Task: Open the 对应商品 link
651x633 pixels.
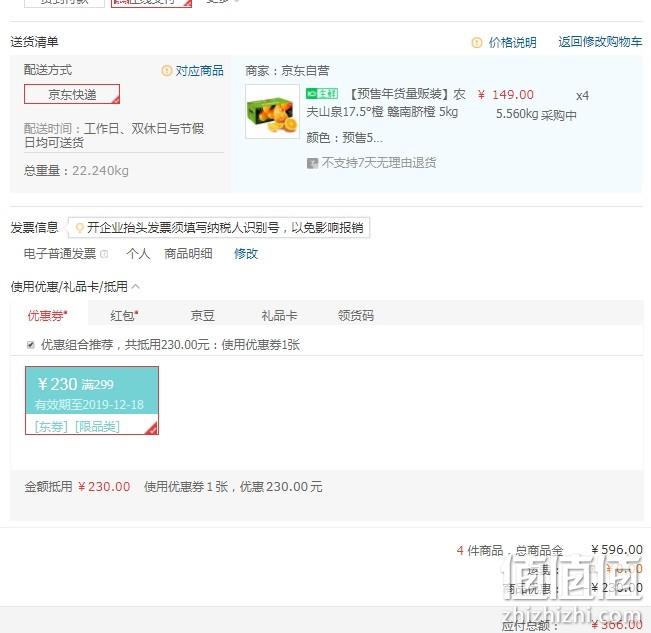Action: [199, 71]
